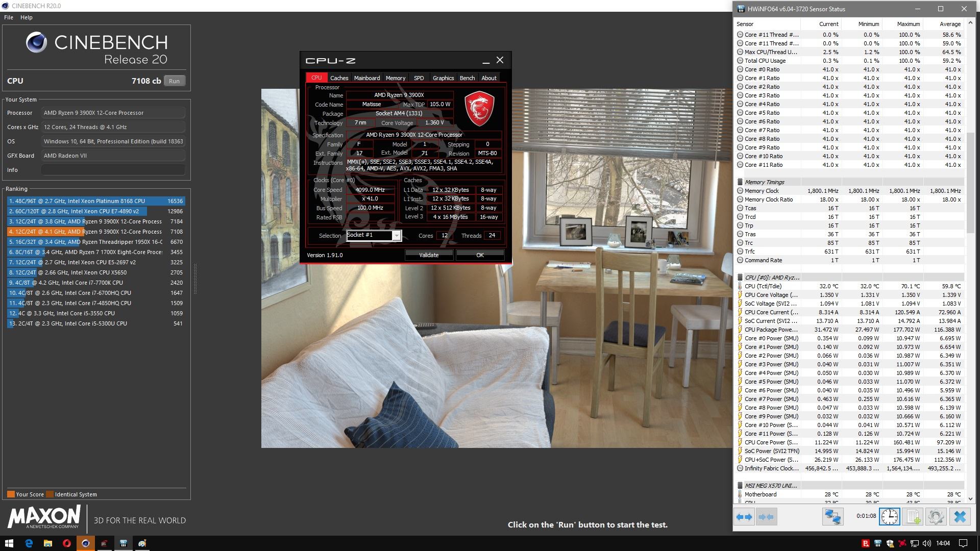Switch to HWiNFO via its taskbar icon
Screen dimensions: 980x551
click(123, 543)
